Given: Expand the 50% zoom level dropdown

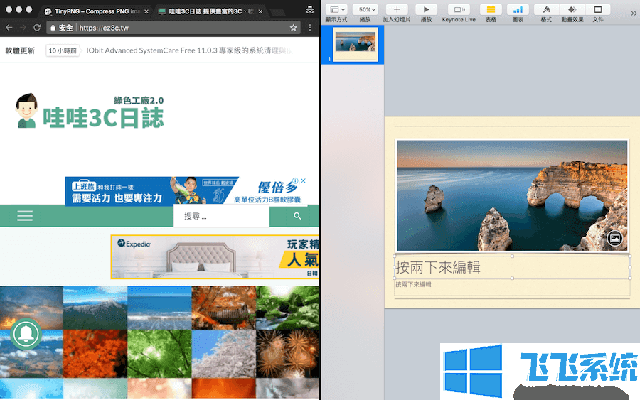Looking at the screenshot, I should pyautogui.click(x=365, y=9).
